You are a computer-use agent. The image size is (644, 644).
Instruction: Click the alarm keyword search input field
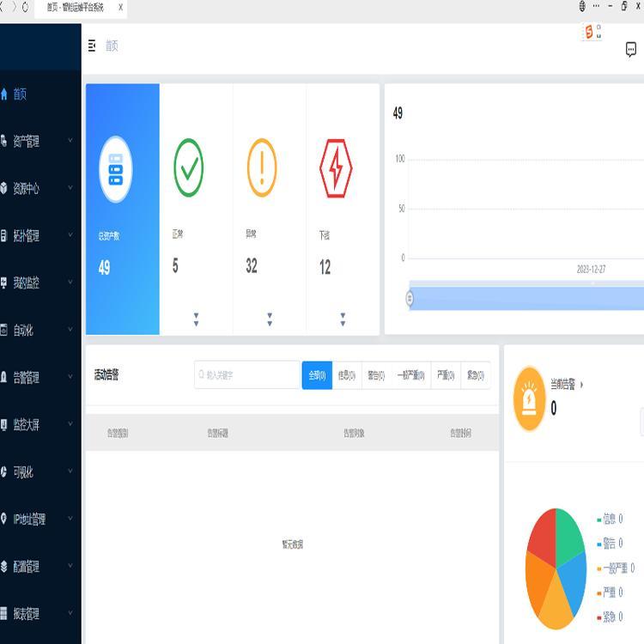pyautogui.click(x=249, y=375)
